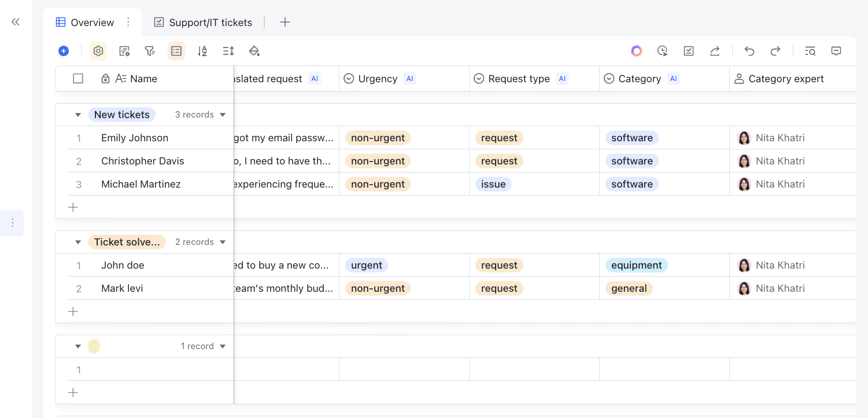This screenshot has width=868, height=418.
Task: Open the automation clock icon
Action: (x=663, y=51)
